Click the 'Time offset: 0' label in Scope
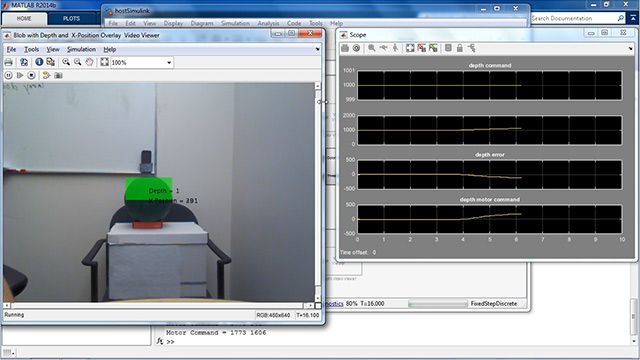Screen dimensions: 640x360 coord(358,252)
